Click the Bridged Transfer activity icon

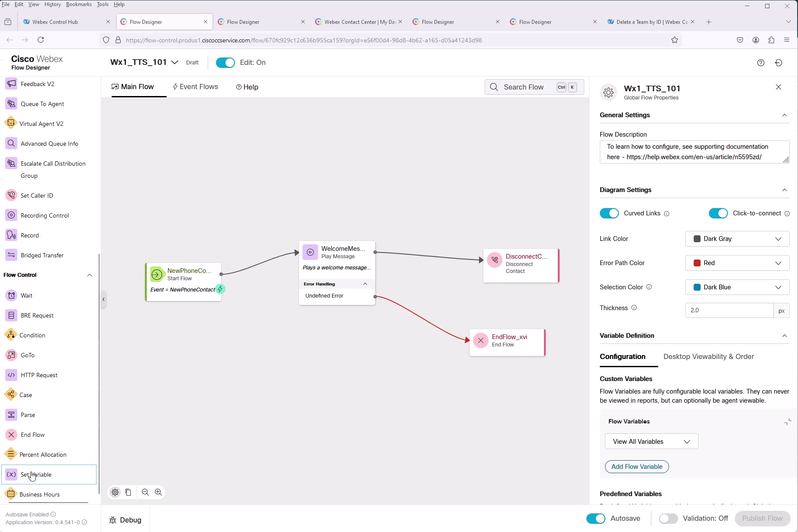click(11, 255)
